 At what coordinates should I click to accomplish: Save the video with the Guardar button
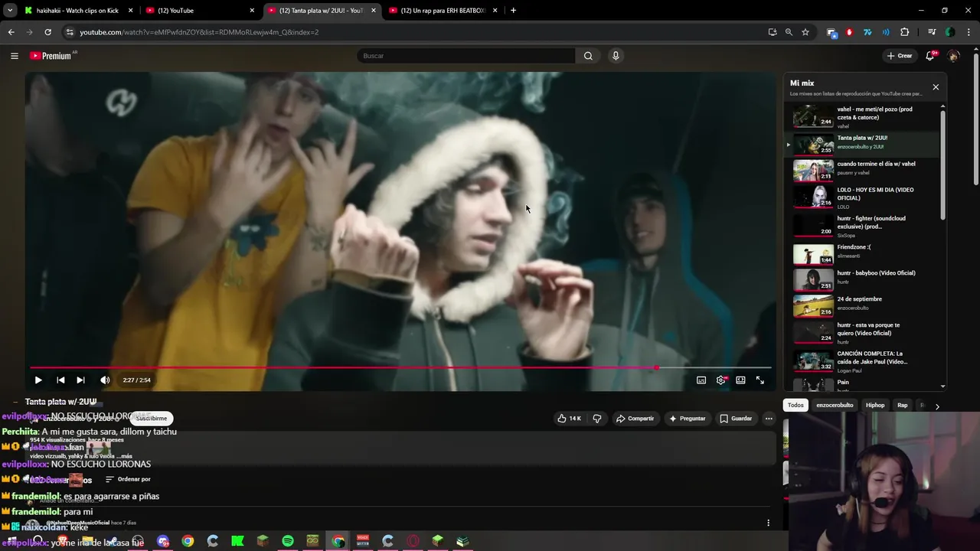coord(736,419)
